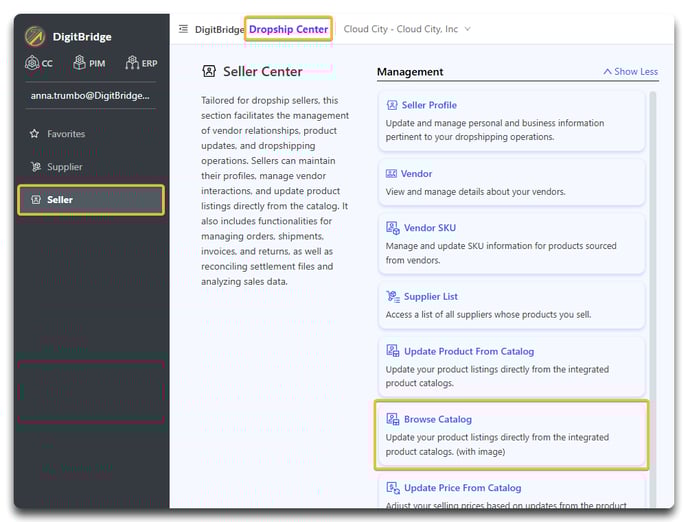Click the DigitBridge logo icon

pyautogui.click(x=35, y=36)
